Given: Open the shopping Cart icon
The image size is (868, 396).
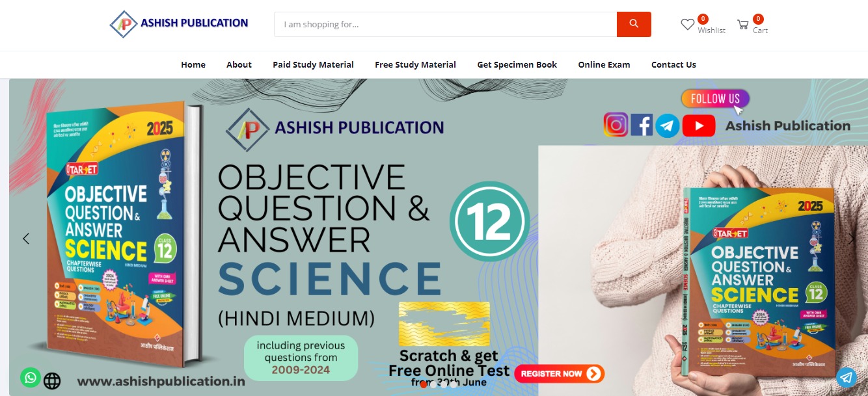Looking at the screenshot, I should [x=742, y=25].
